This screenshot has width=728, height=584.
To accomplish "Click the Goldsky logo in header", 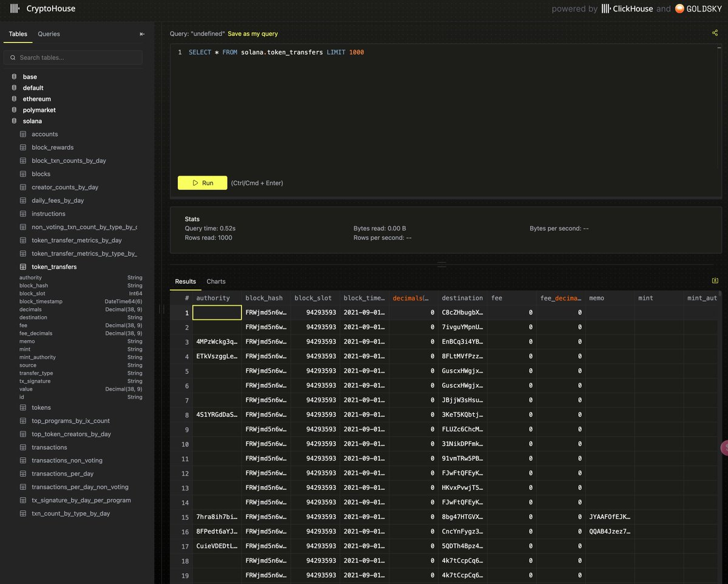I will [697, 8].
